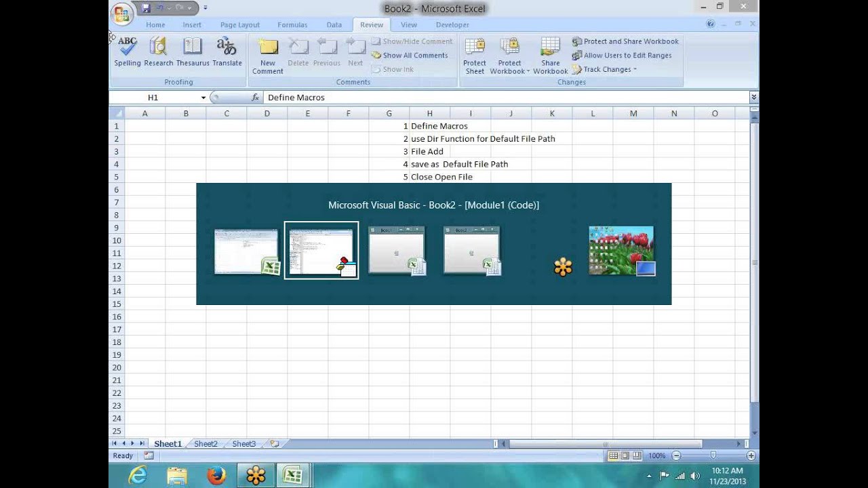868x488 pixels.
Task: Open Firefox from taskbar
Action: click(216, 476)
